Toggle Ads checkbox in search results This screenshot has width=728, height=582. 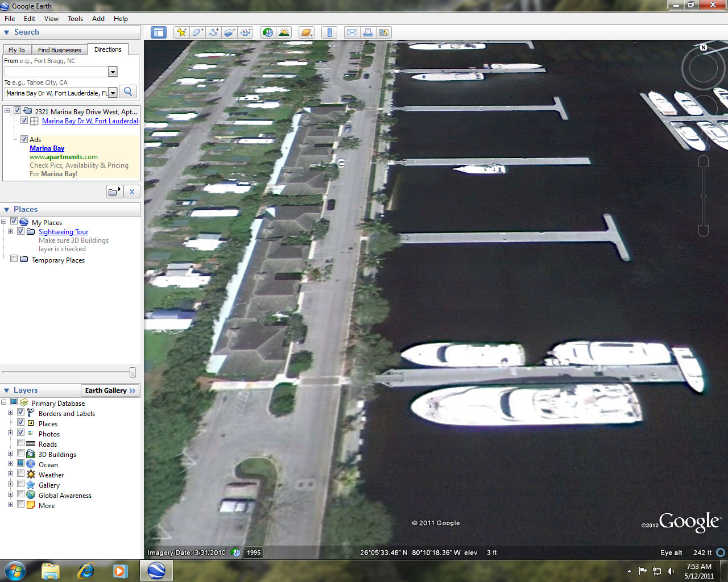[24, 139]
